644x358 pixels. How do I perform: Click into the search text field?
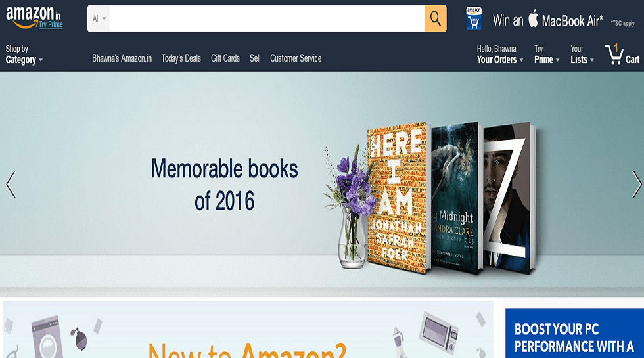pyautogui.click(x=267, y=18)
